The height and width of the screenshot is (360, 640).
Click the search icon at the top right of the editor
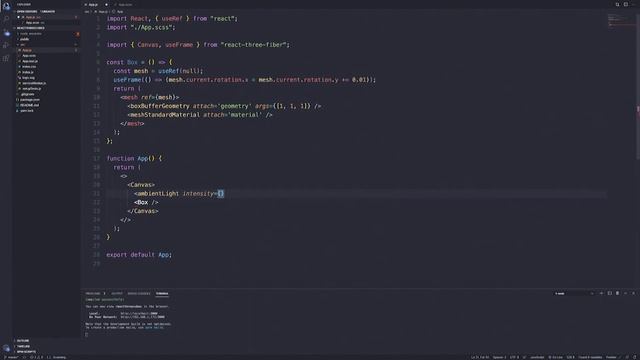pyautogui.click(x=618, y=4)
